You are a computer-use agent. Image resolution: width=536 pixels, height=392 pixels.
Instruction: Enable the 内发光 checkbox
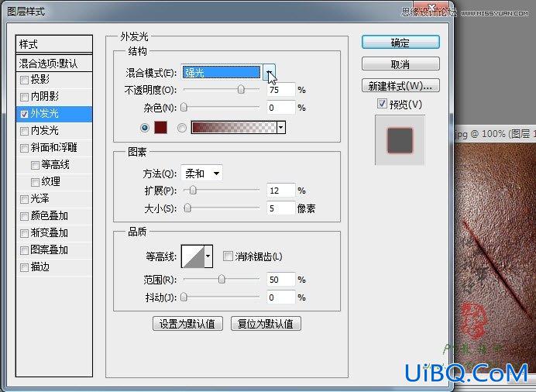click(24, 131)
